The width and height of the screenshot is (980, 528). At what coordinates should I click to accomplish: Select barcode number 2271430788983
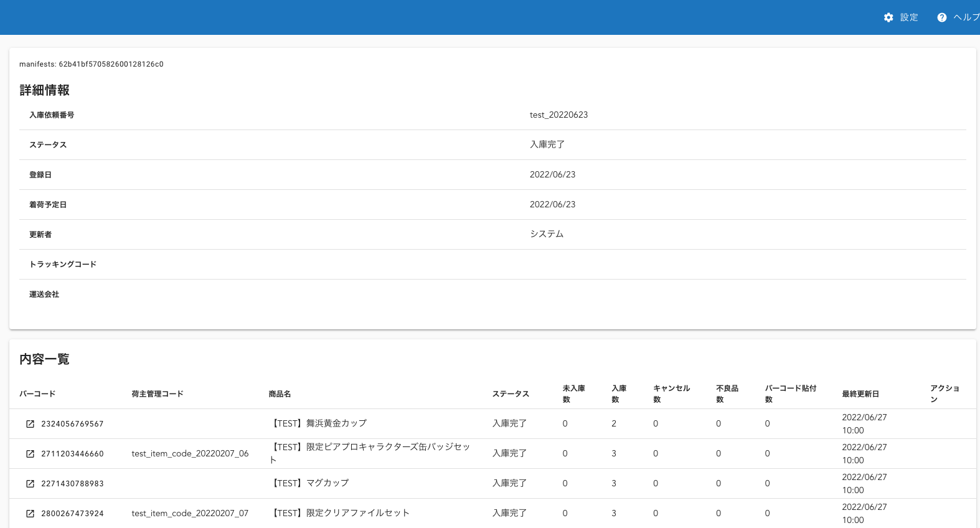[x=72, y=484]
